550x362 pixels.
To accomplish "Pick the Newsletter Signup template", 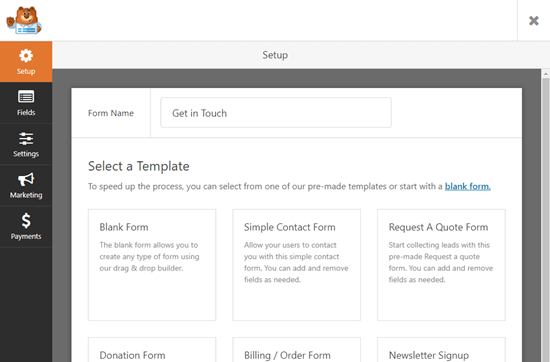I will pos(441,350).
